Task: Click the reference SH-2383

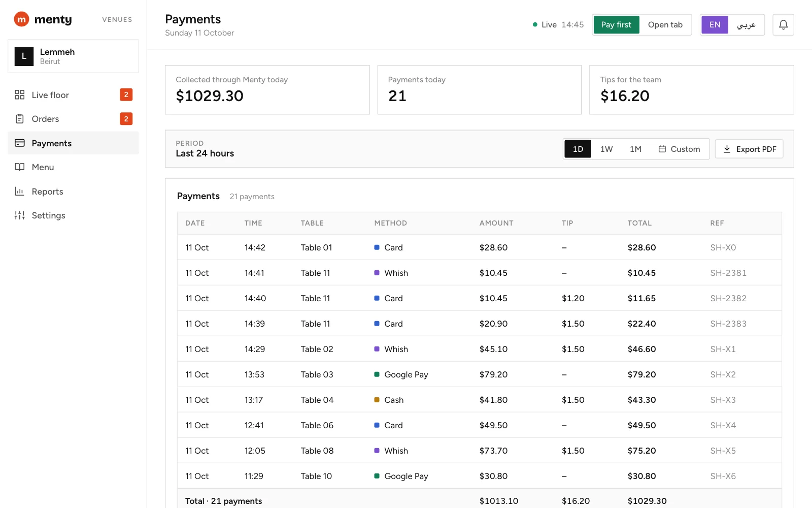Action: 728,324
